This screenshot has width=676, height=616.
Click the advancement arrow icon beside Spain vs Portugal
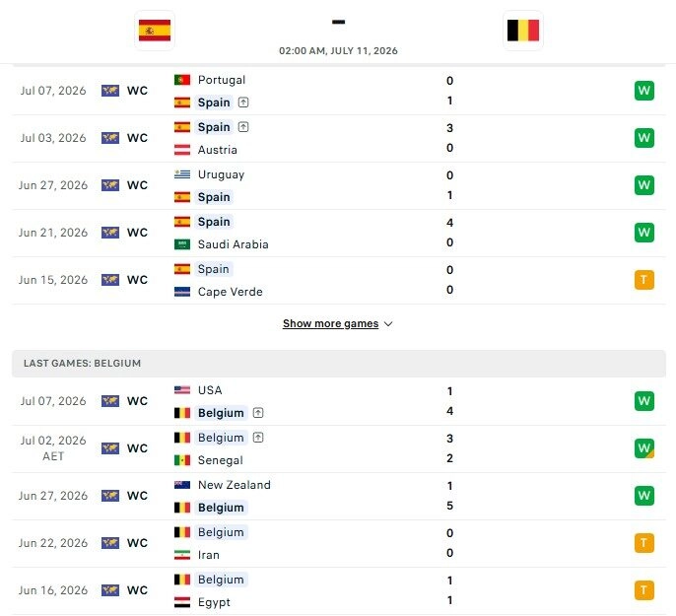click(x=243, y=103)
